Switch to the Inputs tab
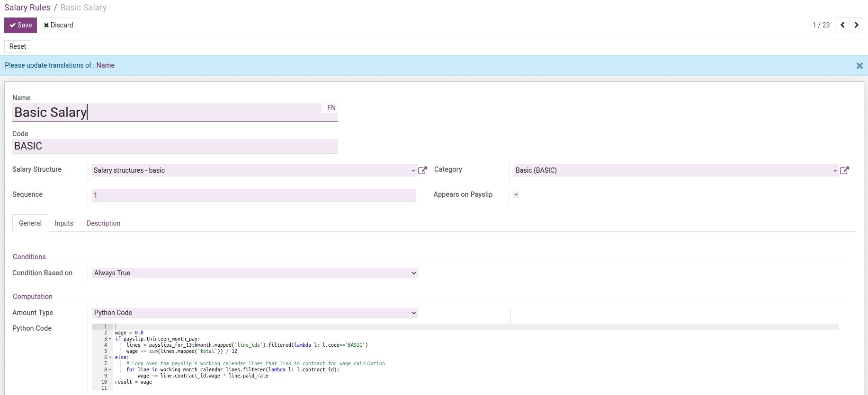Viewport: 868px width, 395px height. pyautogui.click(x=64, y=223)
